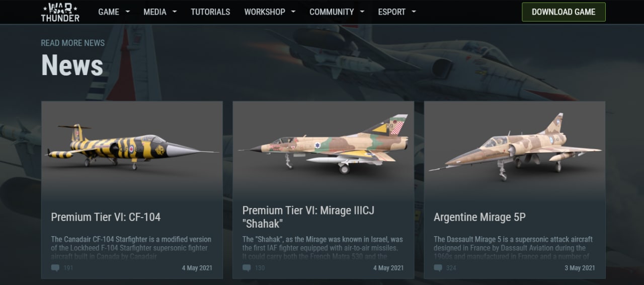Expand the GAME menu arrow

click(127, 12)
